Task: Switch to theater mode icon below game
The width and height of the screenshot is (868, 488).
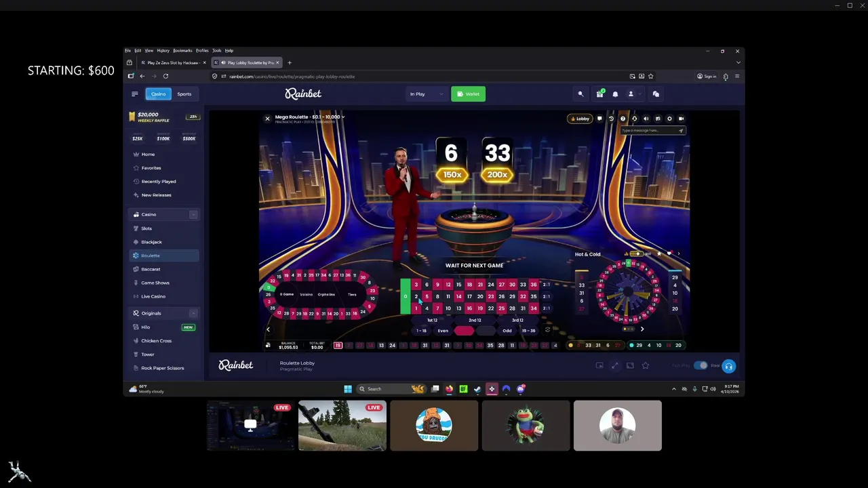Action: [630, 366]
